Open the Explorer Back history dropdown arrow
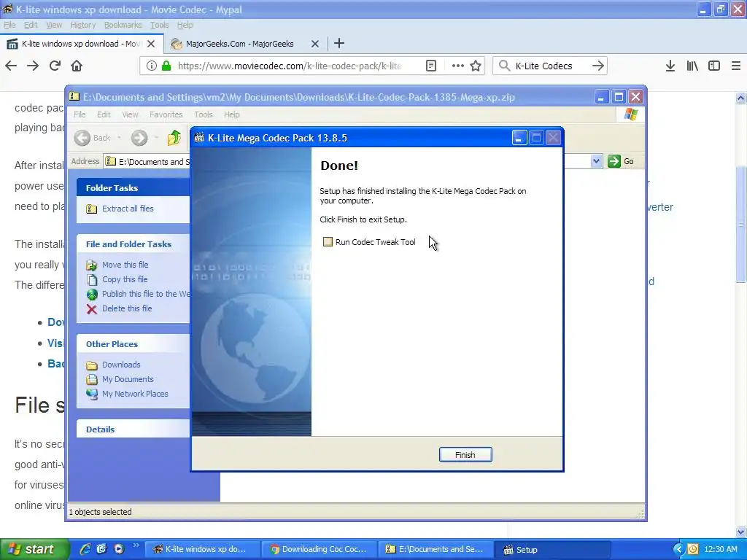Viewport: 747px width, 560px height. tap(119, 138)
